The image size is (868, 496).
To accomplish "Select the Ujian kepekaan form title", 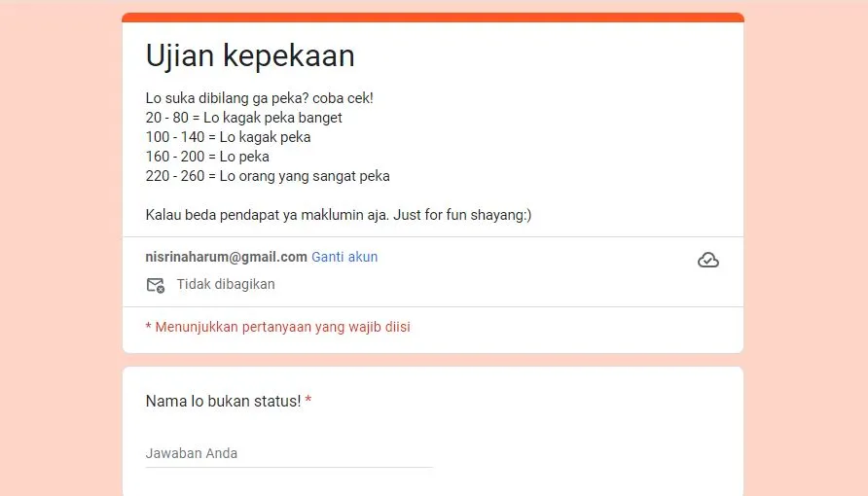I will pyautogui.click(x=250, y=55).
